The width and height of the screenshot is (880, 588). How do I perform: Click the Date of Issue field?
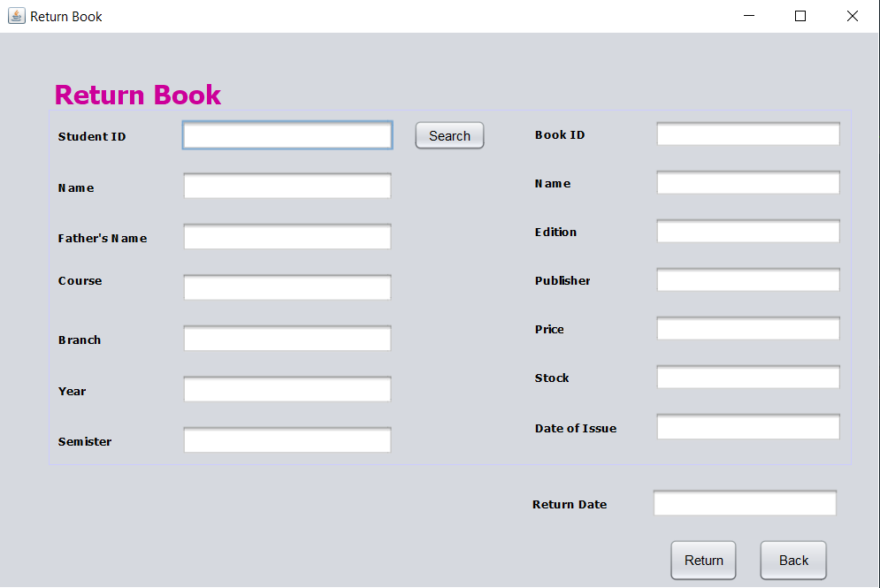(x=747, y=427)
